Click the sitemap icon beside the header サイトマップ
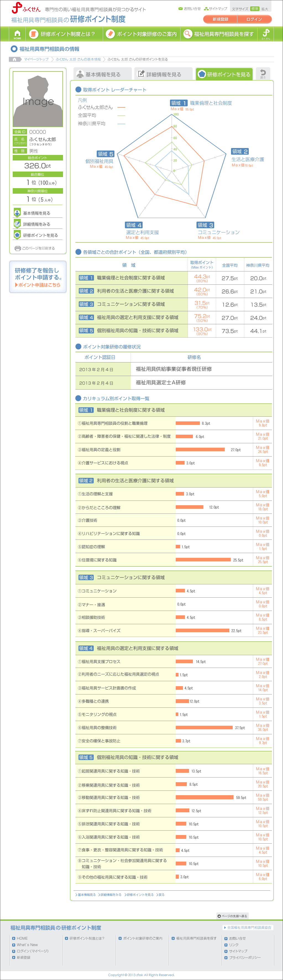Viewport: 283px width, 980px height. pyautogui.click(x=206, y=9)
